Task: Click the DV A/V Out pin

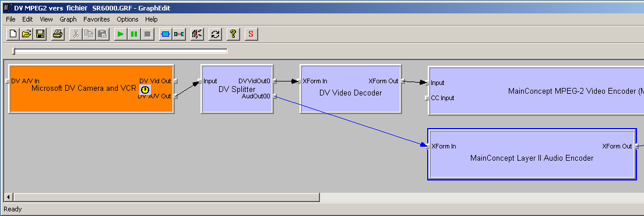Action: 176,96
